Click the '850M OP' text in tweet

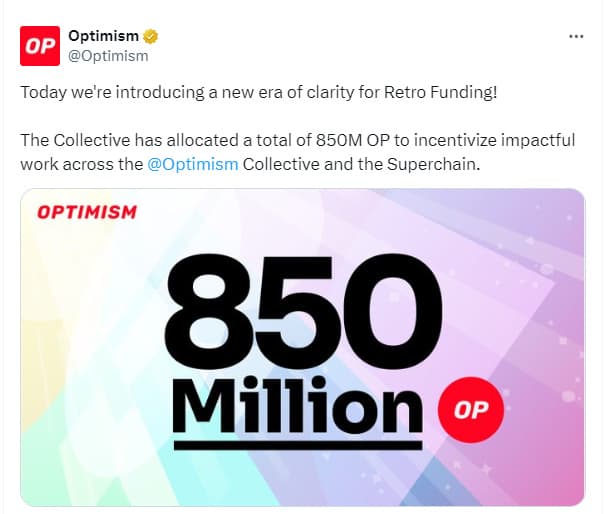click(x=352, y=140)
